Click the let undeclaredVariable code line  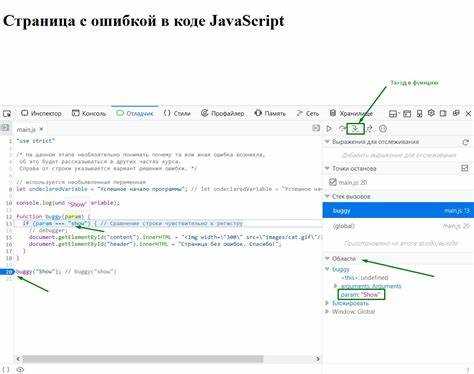[168, 189]
